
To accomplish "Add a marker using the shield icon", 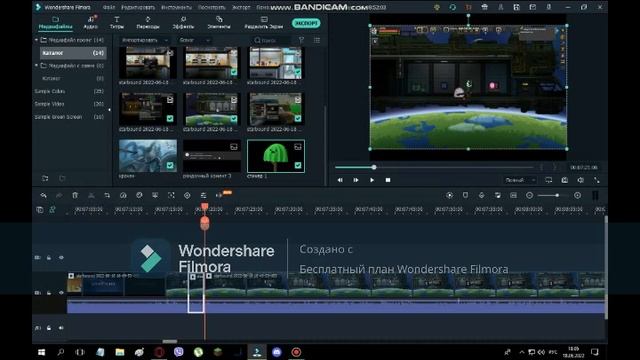I will (465, 196).
